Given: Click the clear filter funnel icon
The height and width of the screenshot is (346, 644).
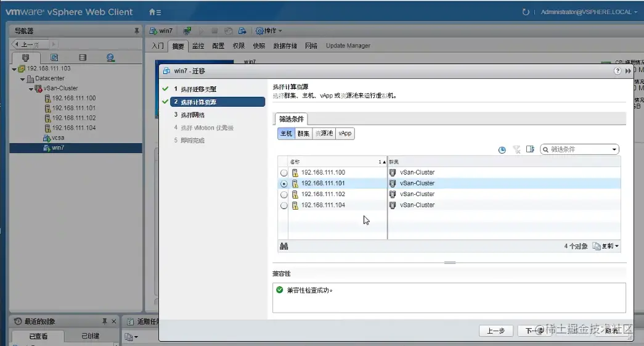Looking at the screenshot, I should pos(516,150).
